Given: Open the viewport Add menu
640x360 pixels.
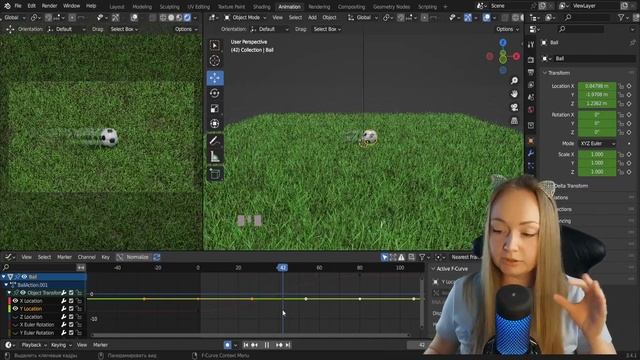Looking at the screenshot, I should pyautogui.click(x=312, y=18).
